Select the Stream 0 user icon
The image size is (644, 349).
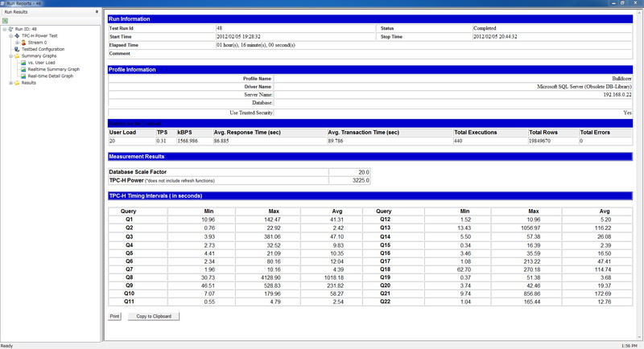click(x=23, y=43)
